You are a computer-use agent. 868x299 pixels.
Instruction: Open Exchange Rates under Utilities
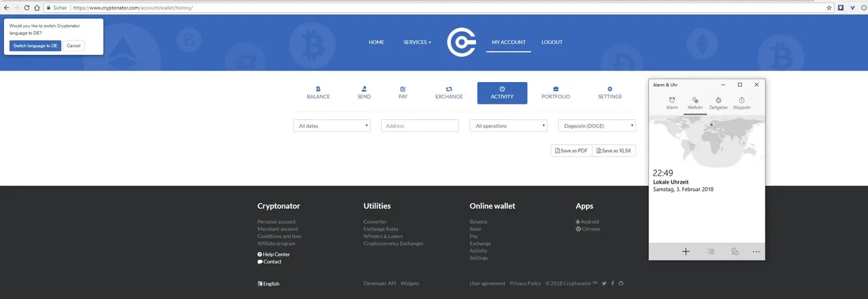(x=381, y=229)
